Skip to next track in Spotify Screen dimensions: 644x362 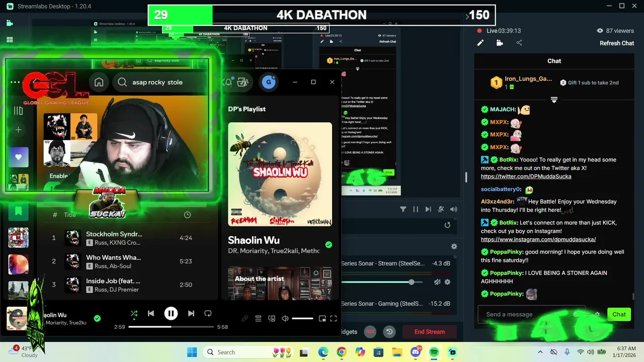click(x=191, y=314)
